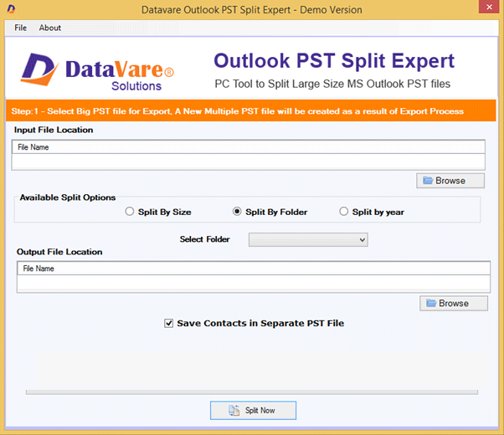
Task: Click the Select Folder label
Action: (205, 239)
